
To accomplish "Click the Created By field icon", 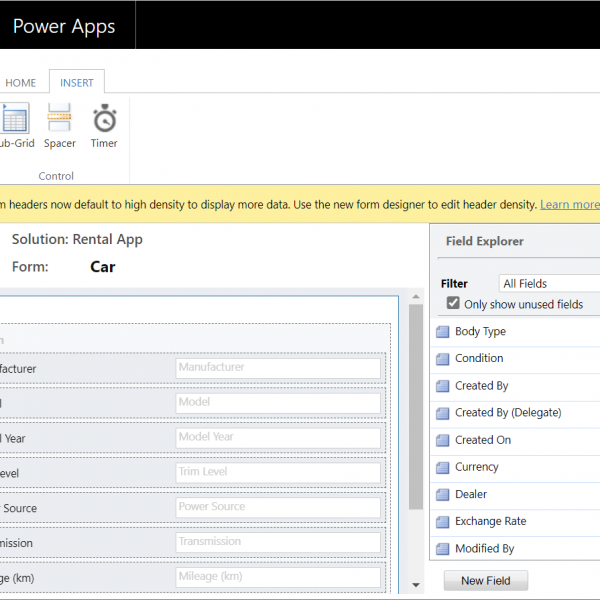I will (443, 386).
